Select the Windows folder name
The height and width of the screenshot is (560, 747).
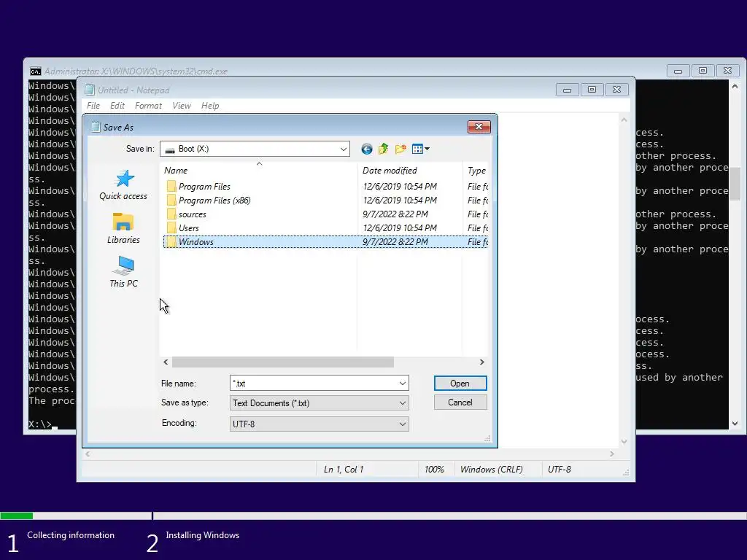(x=196, y=242)
